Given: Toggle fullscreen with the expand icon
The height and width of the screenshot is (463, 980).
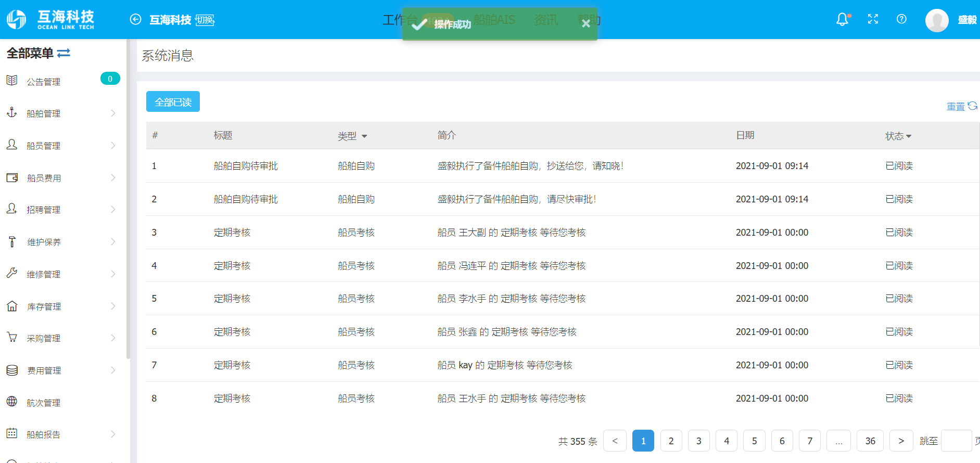Looking at the screenshot, I should click(873, 19).
